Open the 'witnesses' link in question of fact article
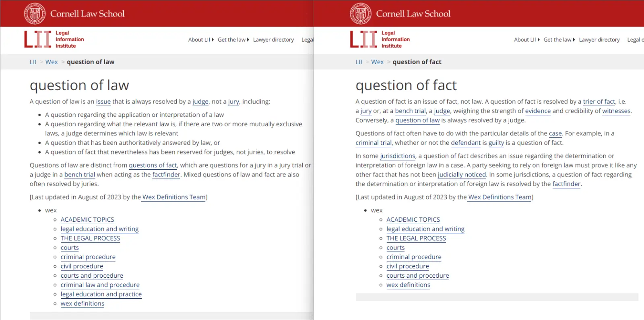The image size is (644, 320). [617, 111]
